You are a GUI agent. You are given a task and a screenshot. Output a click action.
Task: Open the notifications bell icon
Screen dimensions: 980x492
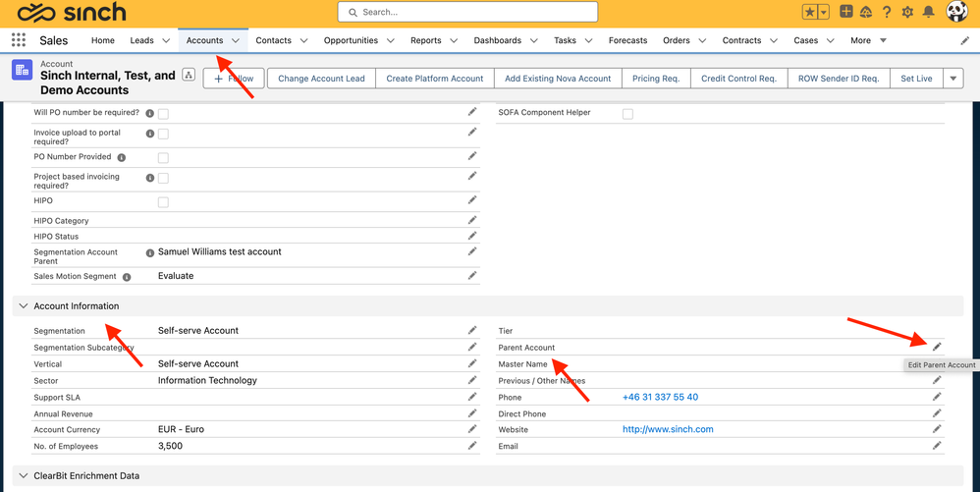click(929, 12)
